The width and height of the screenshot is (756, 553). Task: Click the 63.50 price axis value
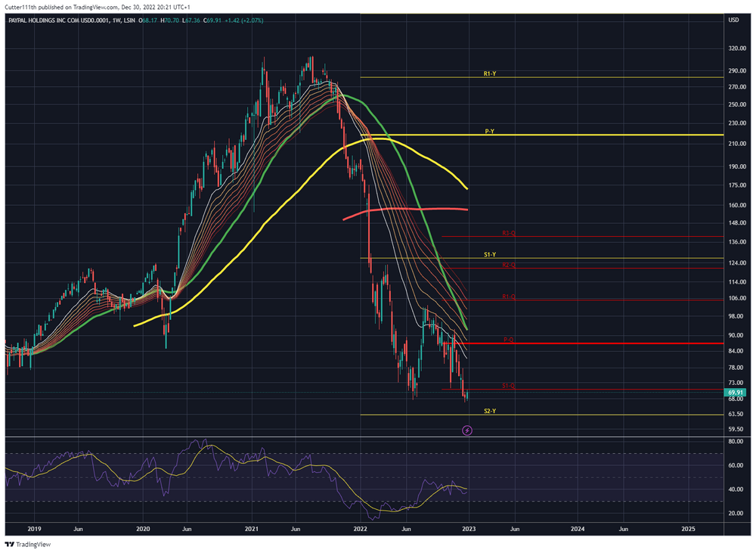tap(736, 414)
